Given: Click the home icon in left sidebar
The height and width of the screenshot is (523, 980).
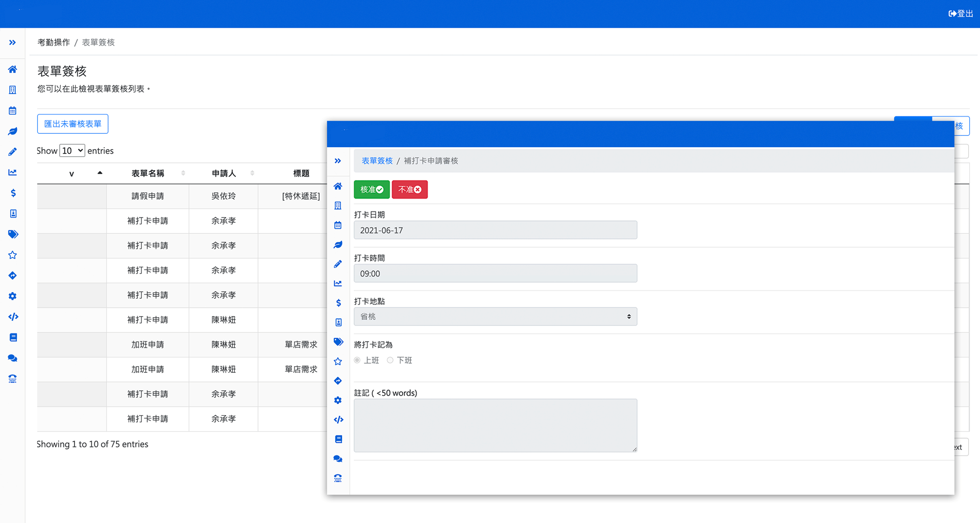Looking at the screenshot, I should point(13,69).
